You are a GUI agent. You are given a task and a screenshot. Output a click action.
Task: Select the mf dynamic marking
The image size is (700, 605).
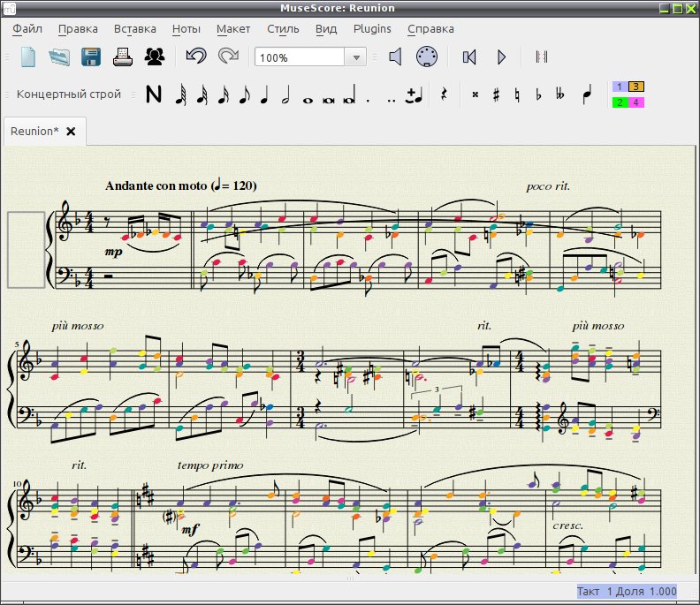tap(191, 530)
